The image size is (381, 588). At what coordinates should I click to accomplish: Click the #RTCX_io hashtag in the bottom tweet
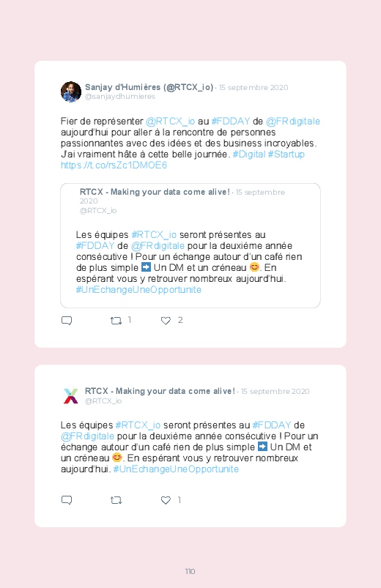pyautogui.click(x=138, y=425)
